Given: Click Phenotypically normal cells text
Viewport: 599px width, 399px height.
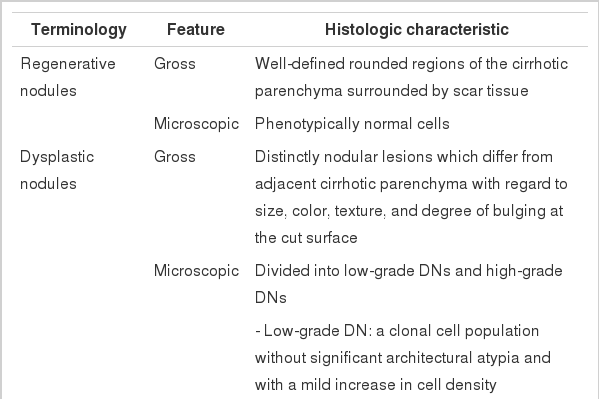Looking at the screenshot, I should click(352, 124).
